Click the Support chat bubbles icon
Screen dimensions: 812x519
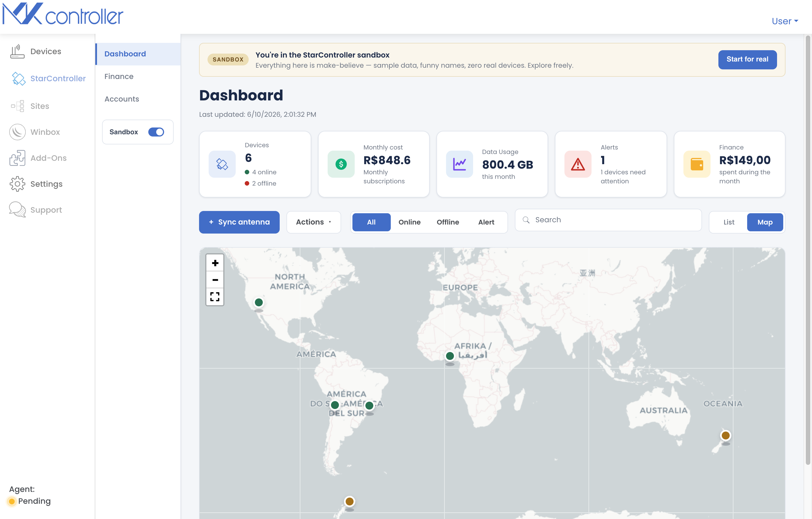pos(17,210)
